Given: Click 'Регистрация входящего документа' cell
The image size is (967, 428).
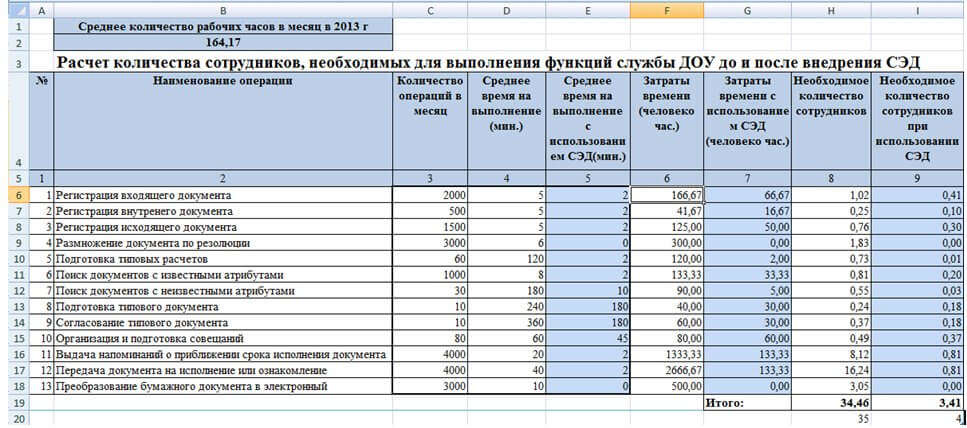Looking at the screenshot, I should 223,195.
